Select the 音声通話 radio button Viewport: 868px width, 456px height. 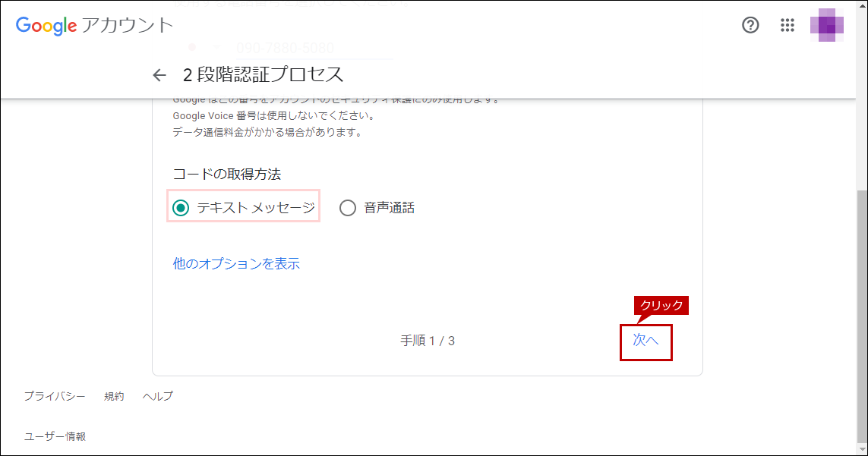(348, 208)
